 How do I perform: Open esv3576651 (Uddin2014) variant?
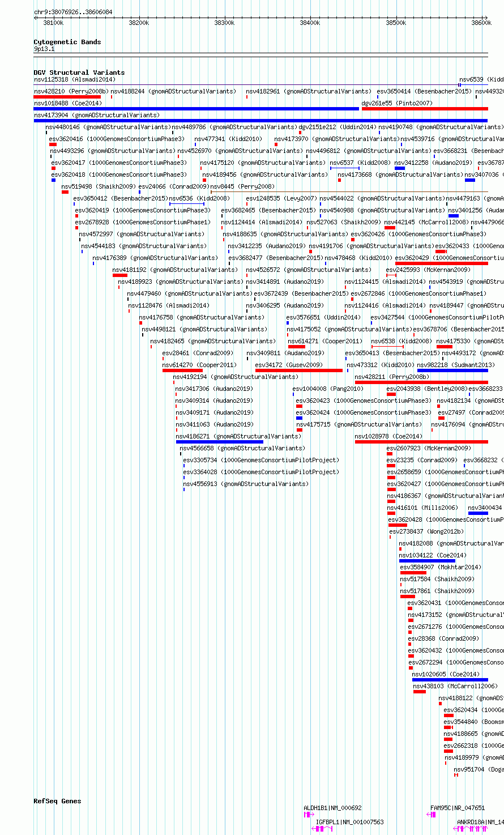pyautogui.click(x=323, y=317)
